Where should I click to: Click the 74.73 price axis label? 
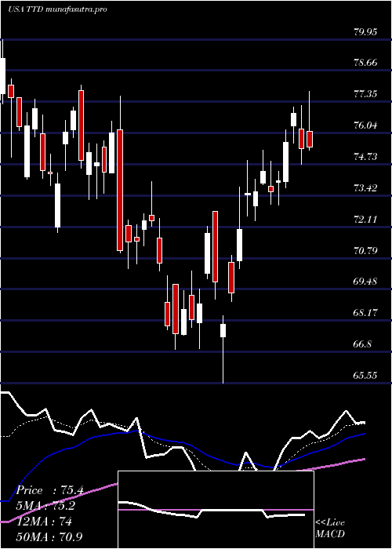coord(365,157)
